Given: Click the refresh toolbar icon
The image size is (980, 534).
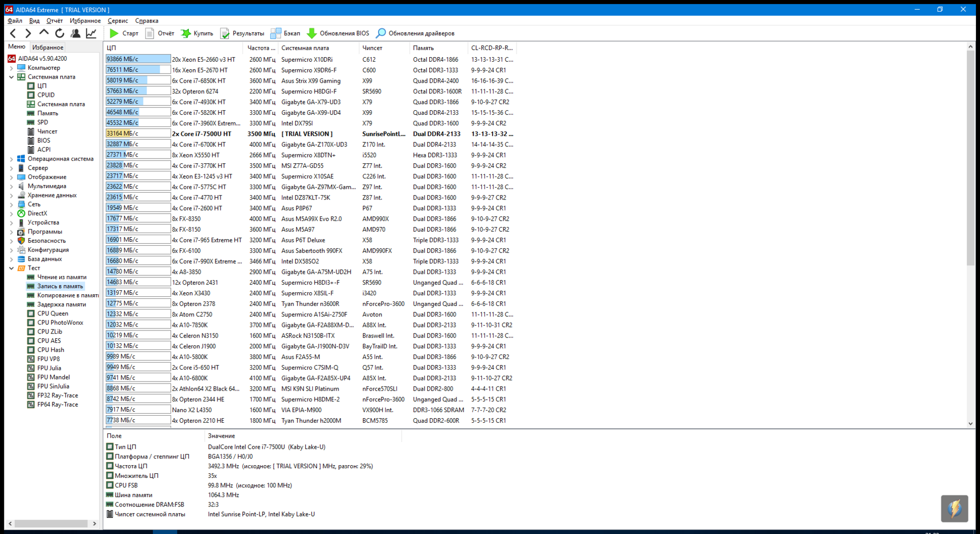Looking at the screenshot, I should coord(60,34).
